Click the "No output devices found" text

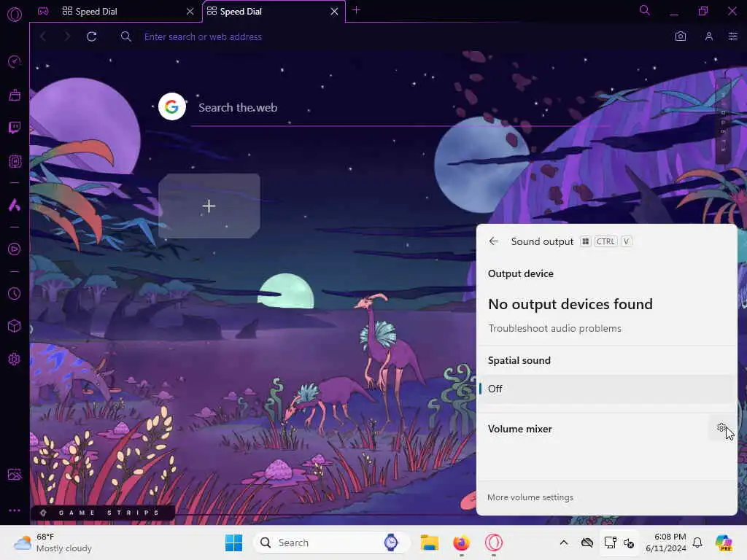(x=570, y=304)
